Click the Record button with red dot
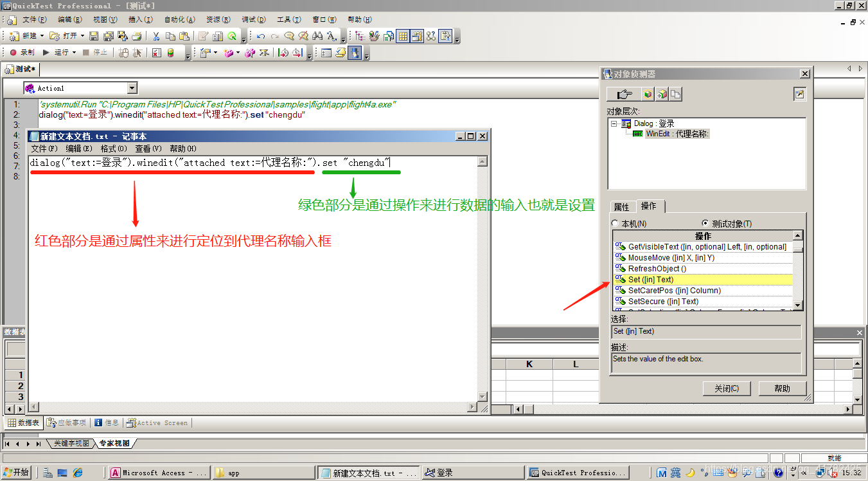Screen dimensions: 868x481 pos(21,53)
